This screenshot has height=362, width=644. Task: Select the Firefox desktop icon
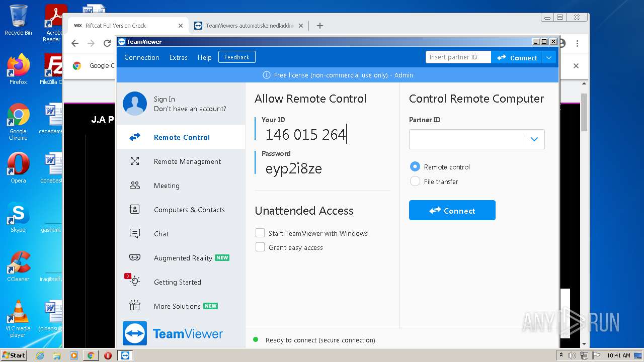[18, 69]
